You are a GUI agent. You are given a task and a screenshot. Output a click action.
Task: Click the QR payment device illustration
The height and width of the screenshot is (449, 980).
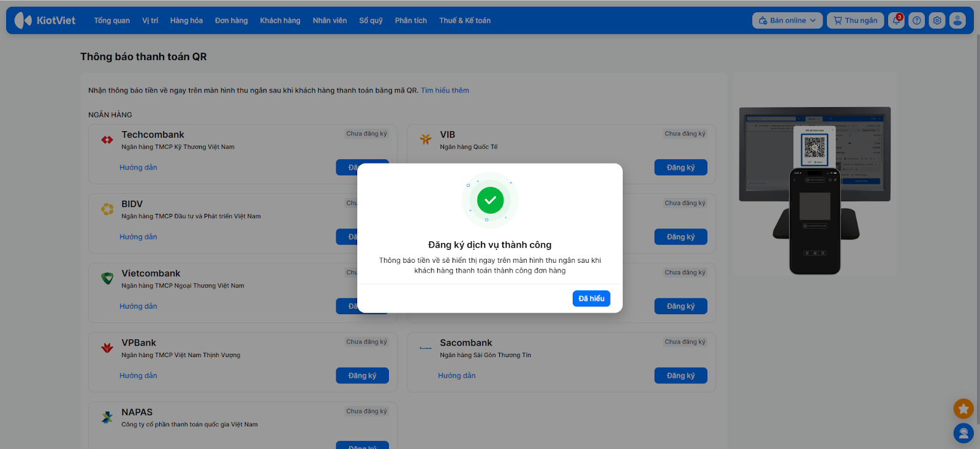click(x=815, y=191)
